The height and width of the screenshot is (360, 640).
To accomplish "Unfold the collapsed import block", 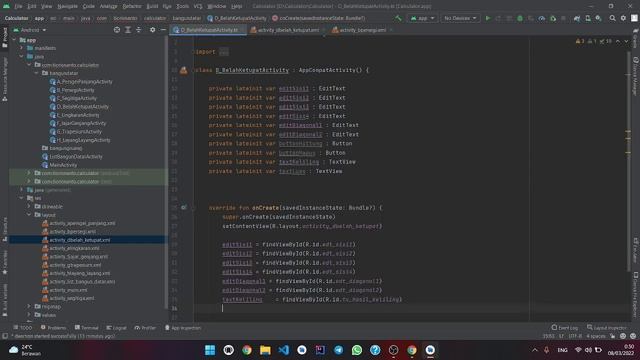I will [224, 52].
